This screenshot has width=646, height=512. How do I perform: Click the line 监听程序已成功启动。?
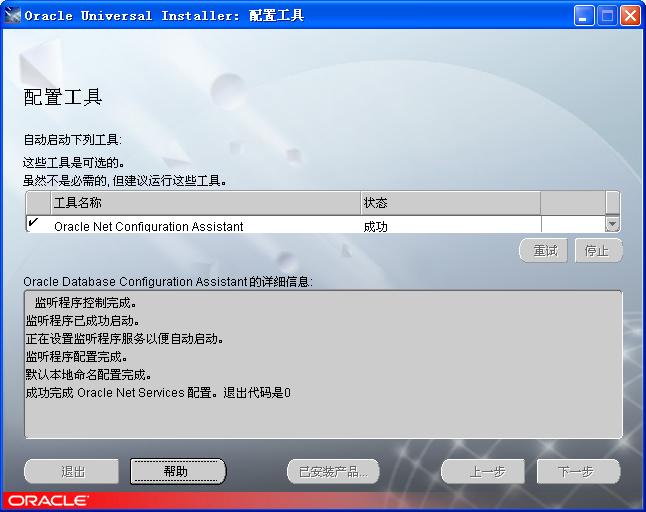point(82,321)
